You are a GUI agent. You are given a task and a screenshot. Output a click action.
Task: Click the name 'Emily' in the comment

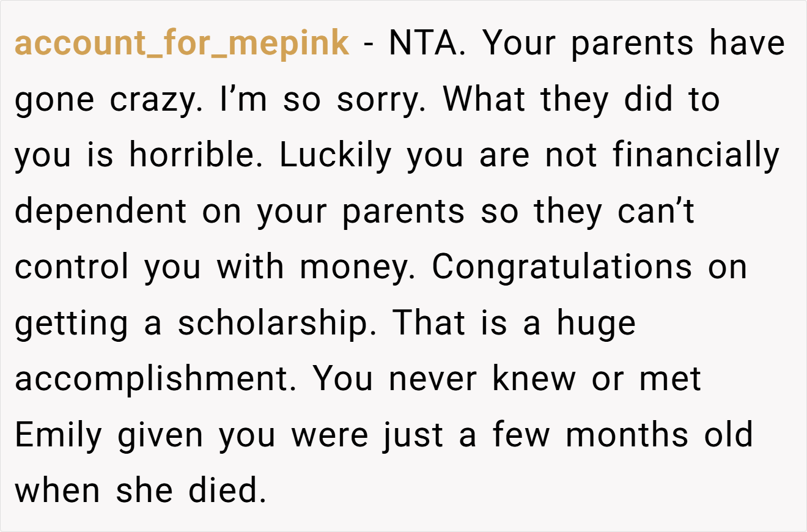58,435
